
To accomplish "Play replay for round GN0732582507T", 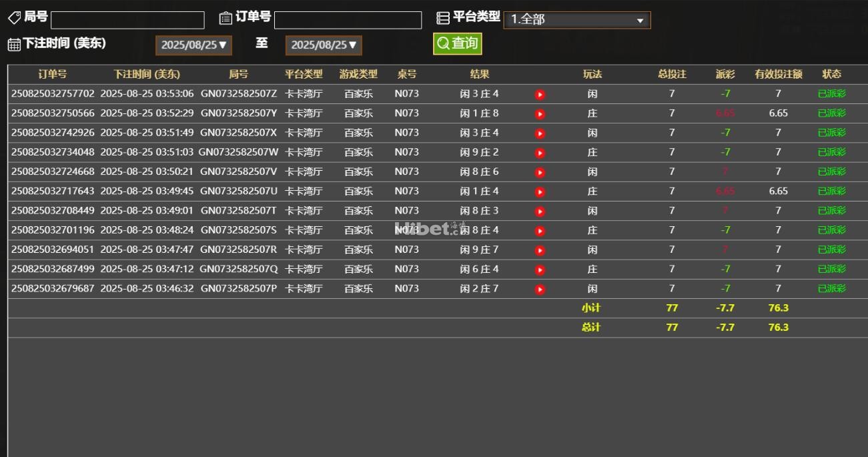I will coord(540,211).
